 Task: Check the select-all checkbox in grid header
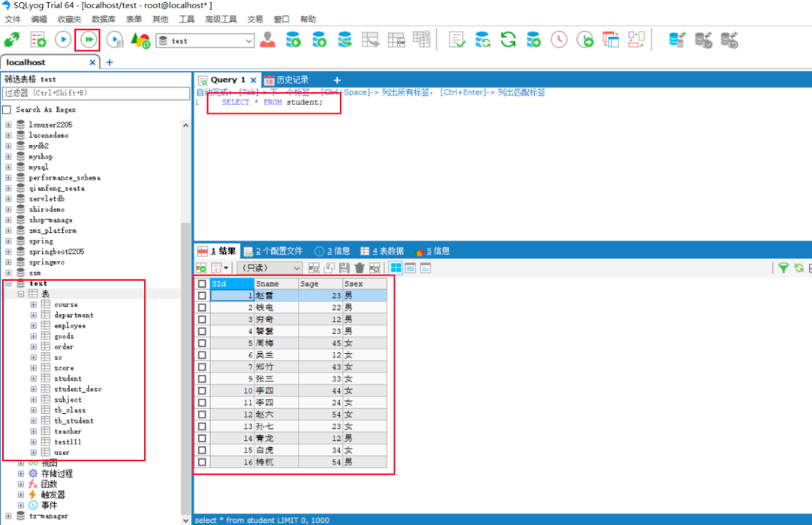tap(201, 284)
